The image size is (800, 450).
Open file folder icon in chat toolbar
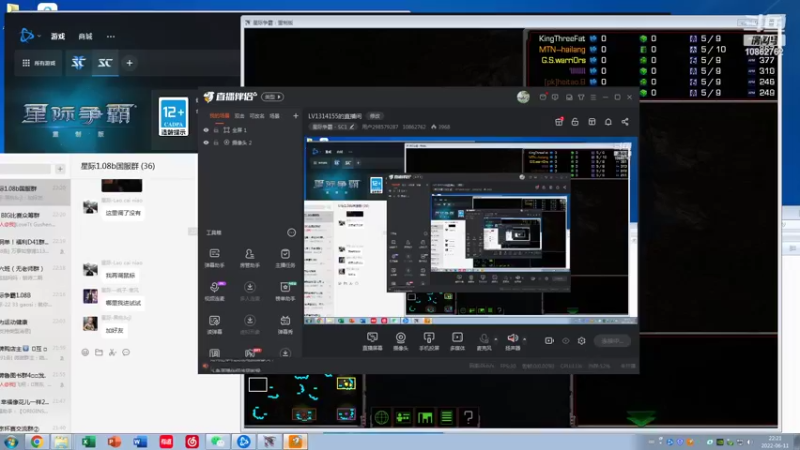coord(99,353)
